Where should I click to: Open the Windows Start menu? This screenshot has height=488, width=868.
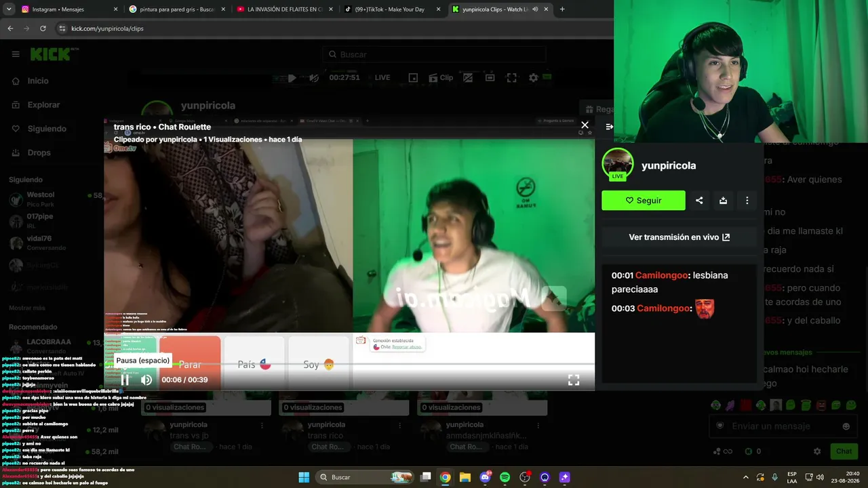(304, 477)
